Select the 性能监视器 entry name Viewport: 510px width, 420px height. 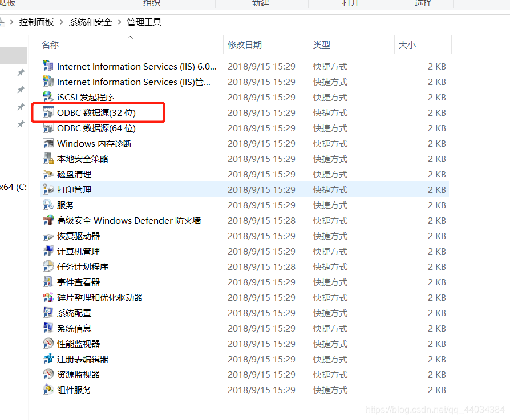(x=78, y=344)
